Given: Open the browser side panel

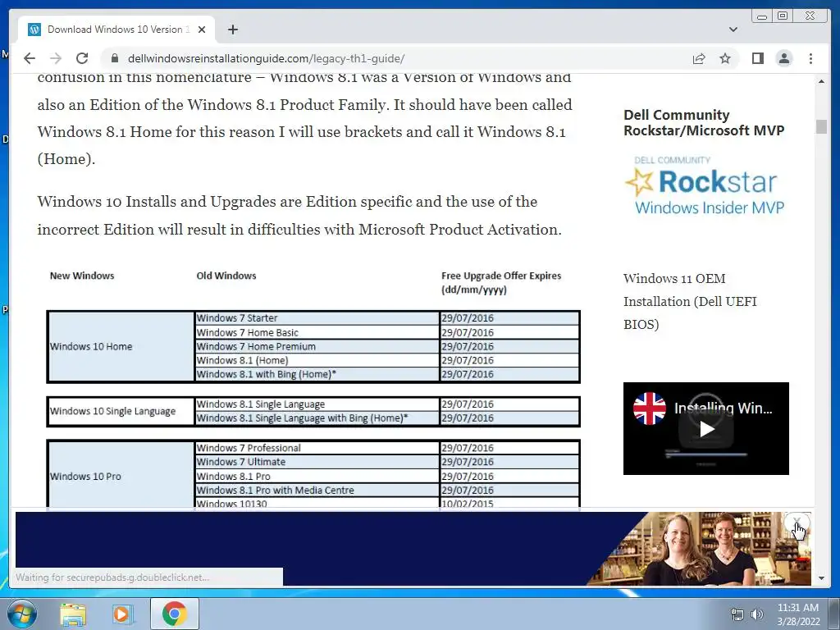Looking at the screenshot, I should [x=757, y=58].
